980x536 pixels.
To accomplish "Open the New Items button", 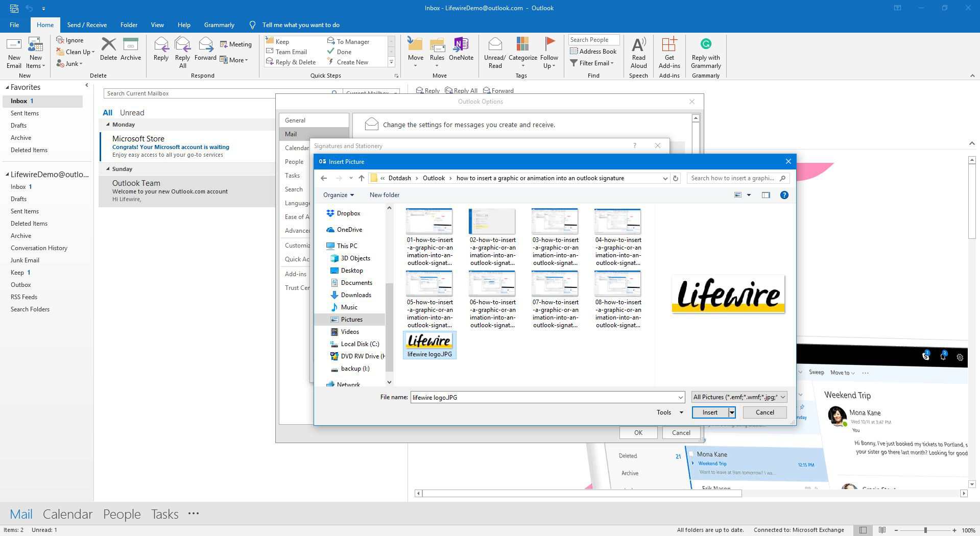I will pyautogui.click(x=36, y=53).
